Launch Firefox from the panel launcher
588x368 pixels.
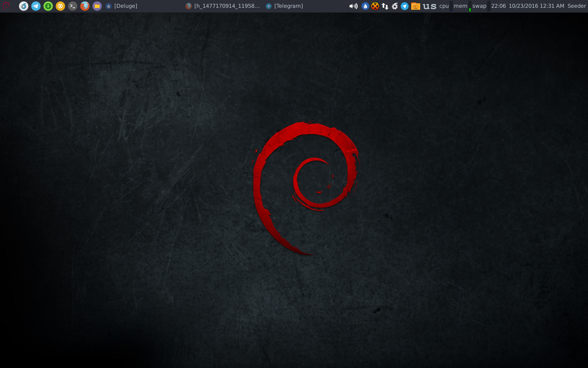[85, 6]
